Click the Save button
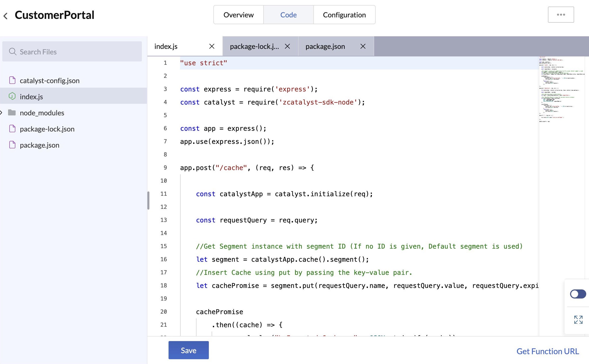589x364 pixels. [x=188, y=350]
